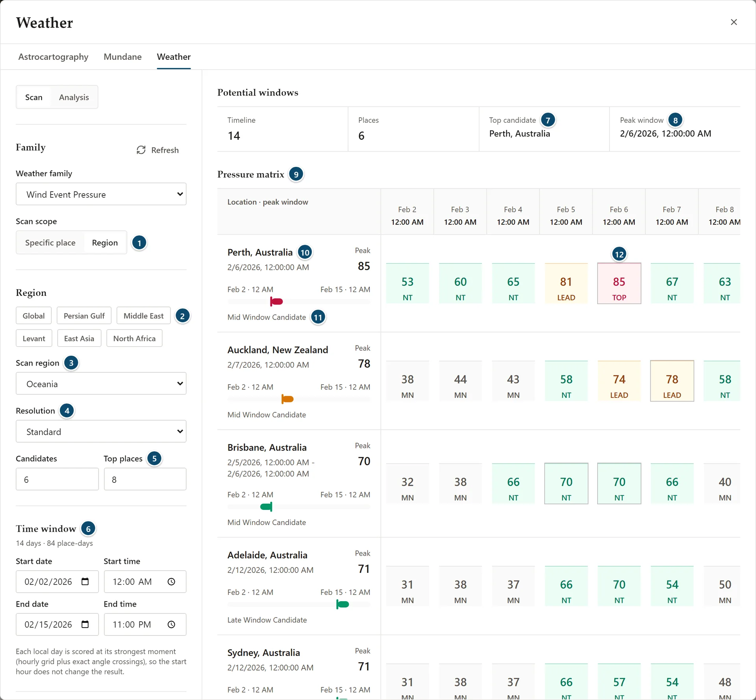Select Perth's Feb 5 LEAD 81 cell
Viewport: 756px width, 700px height.
point(566,284)
